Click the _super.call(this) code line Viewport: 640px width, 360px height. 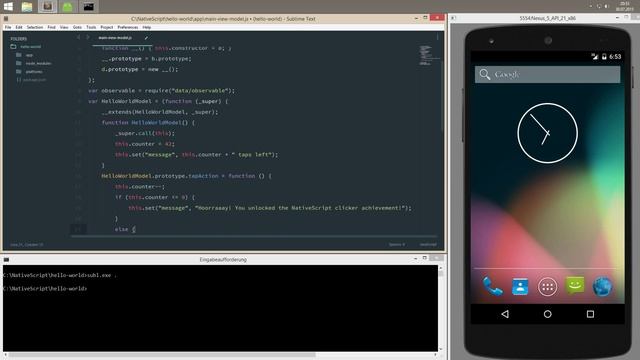(145, 133)
